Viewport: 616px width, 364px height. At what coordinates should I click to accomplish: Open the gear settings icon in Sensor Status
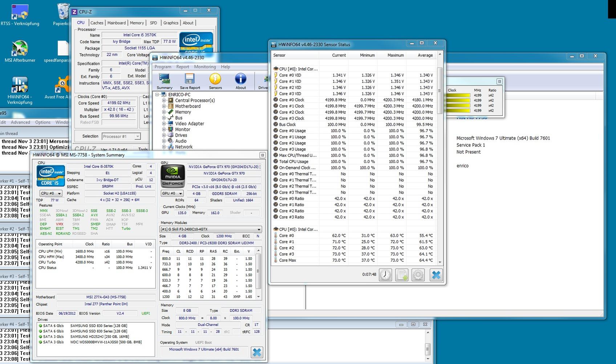(418, 275)
